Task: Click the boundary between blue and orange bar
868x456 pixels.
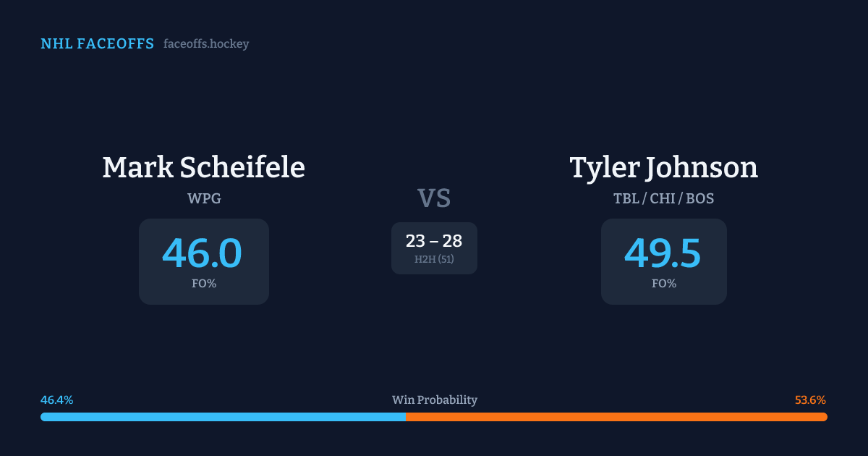Action: click(x=406, y=417)
